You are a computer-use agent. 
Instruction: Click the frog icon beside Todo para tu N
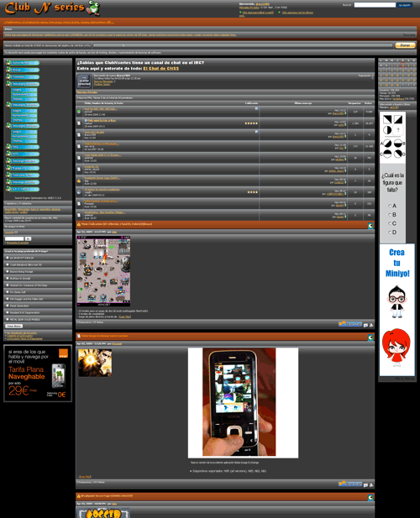(x=8, y=175)
